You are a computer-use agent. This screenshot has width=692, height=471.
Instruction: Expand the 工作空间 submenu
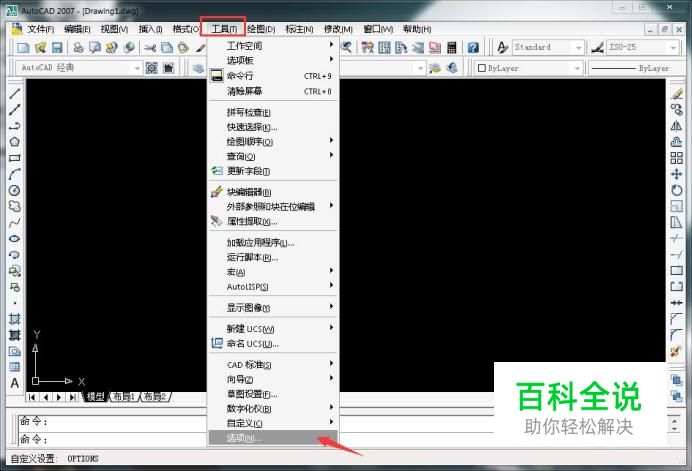(x=272, y=45)
